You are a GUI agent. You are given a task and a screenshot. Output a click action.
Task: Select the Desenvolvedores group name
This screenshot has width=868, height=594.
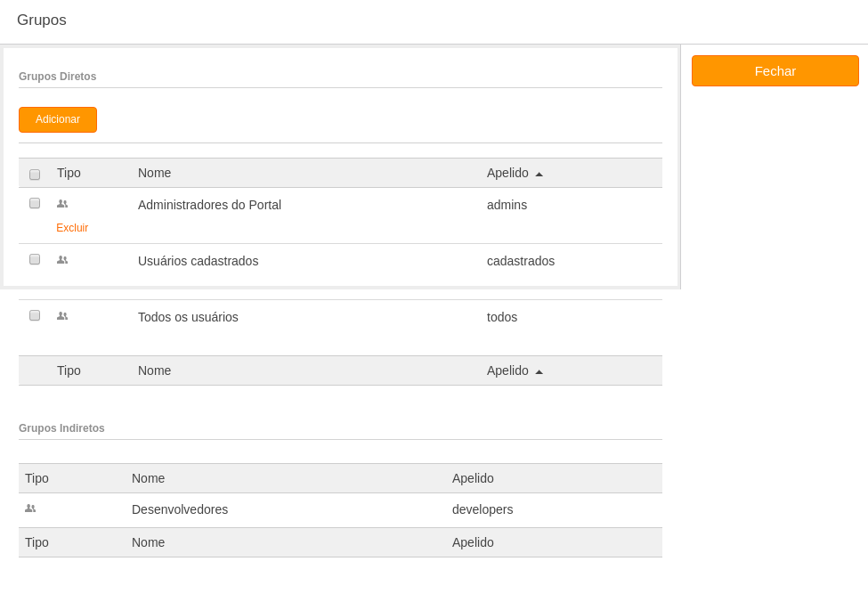click(x=180, y=509)
